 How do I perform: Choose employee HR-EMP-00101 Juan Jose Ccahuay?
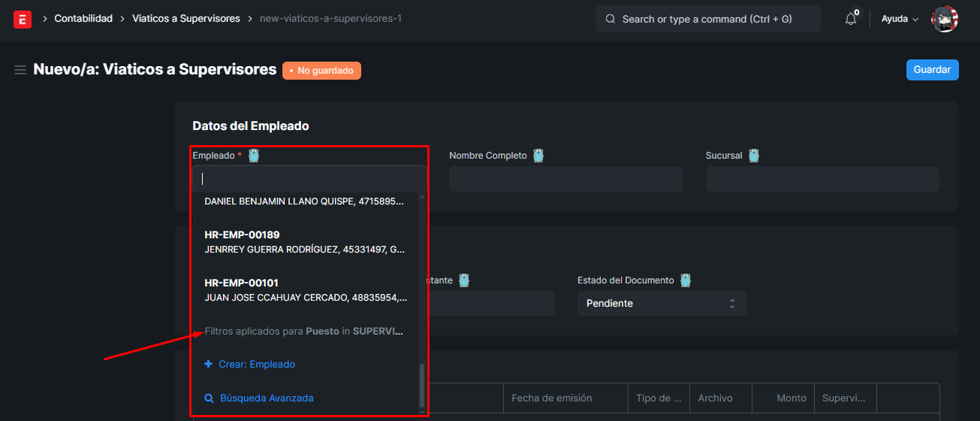tap(306, 290)
